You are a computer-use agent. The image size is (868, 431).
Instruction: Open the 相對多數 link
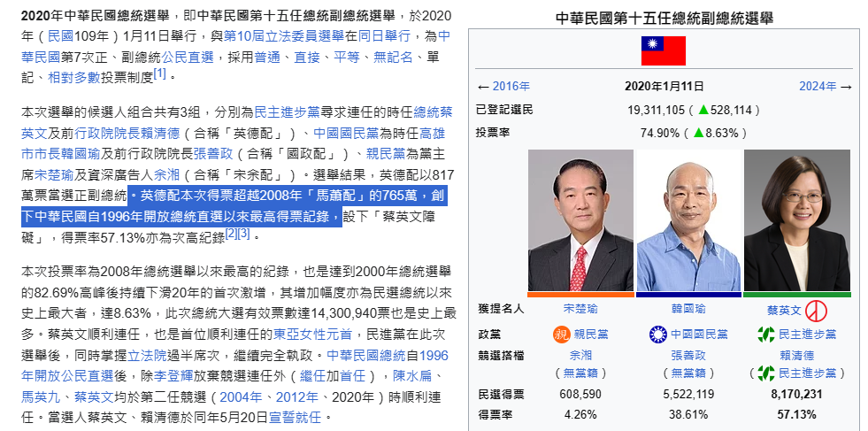73,78
